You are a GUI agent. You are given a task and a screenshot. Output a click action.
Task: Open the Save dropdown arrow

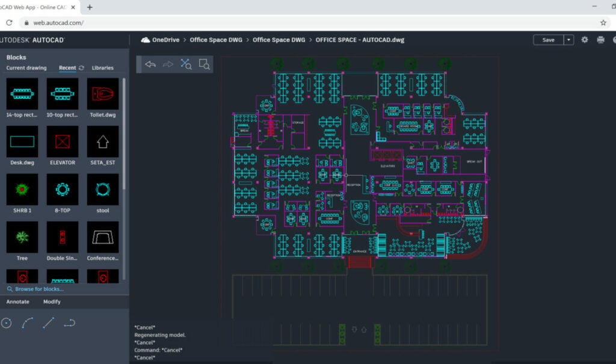568,39
